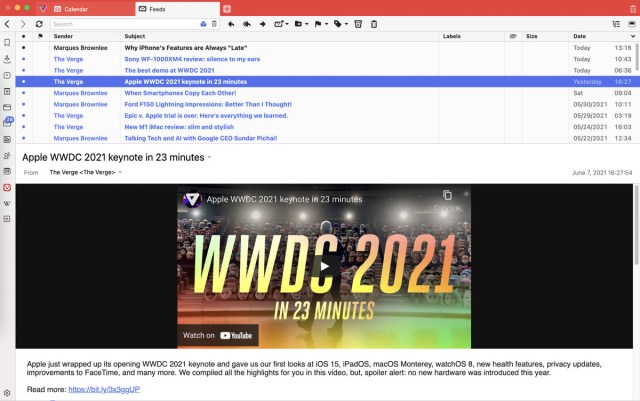
Task: Toggle read dot on Ford F150 Lightning row
Action: (23, 105)
